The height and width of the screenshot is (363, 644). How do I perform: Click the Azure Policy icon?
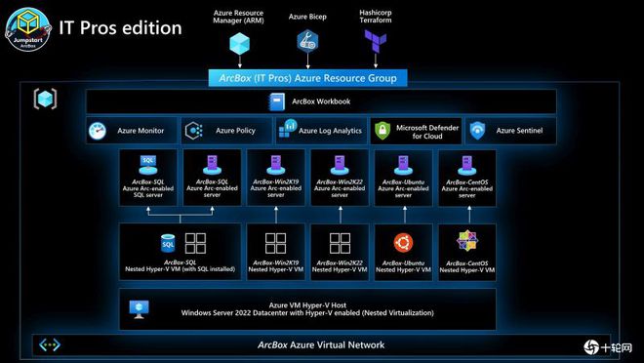pos(194,131)
